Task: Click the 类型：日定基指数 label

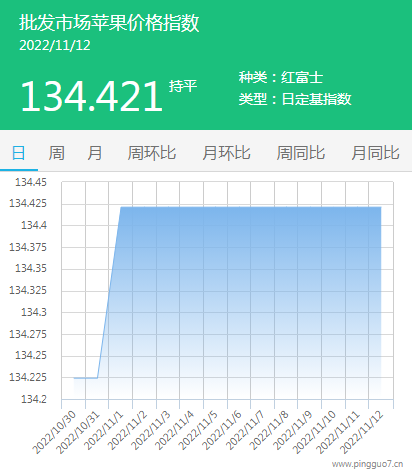Action: 295,99
